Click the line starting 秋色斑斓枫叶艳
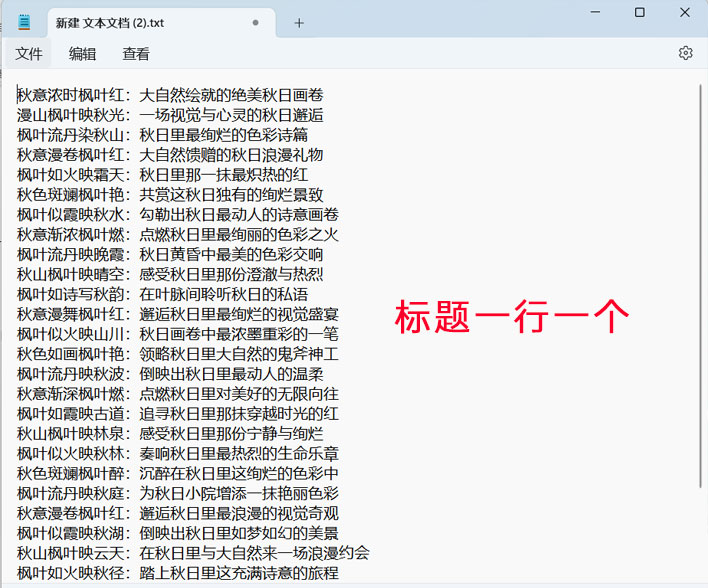This screenshot has width=708, height=588. pyautogui.click(x=170, y=194)
